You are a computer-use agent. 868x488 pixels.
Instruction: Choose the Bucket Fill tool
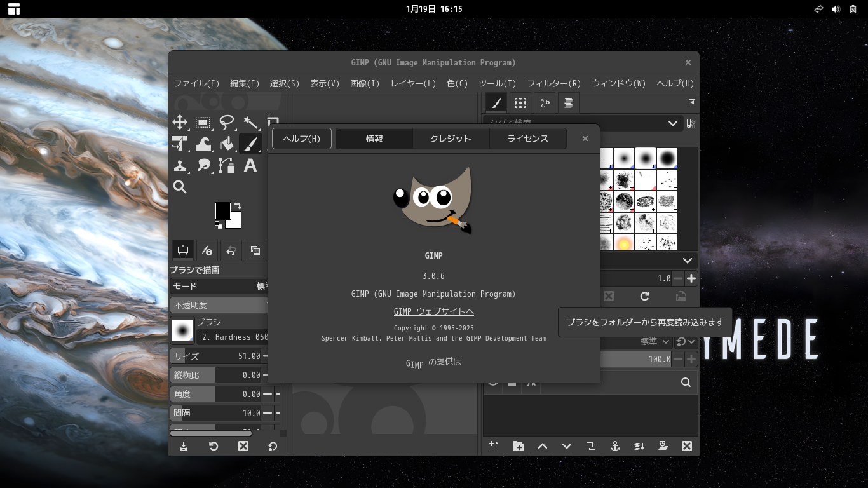[x=227, y=144]
